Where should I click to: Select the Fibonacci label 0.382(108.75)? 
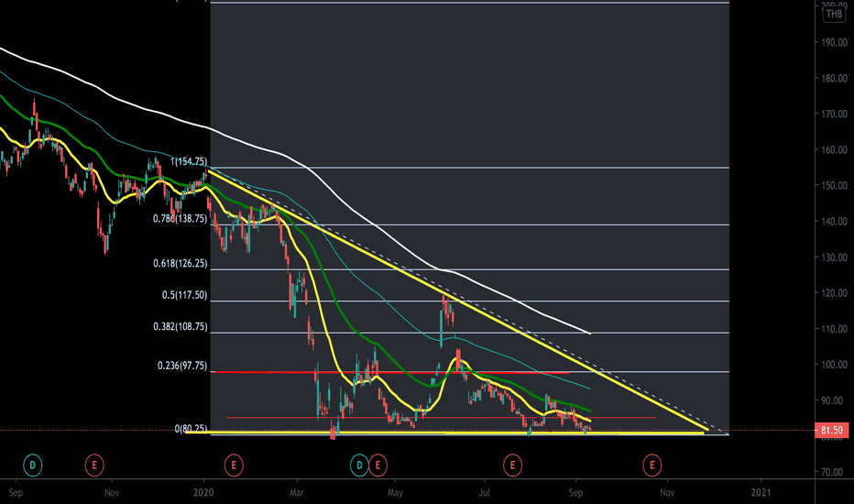180,326
